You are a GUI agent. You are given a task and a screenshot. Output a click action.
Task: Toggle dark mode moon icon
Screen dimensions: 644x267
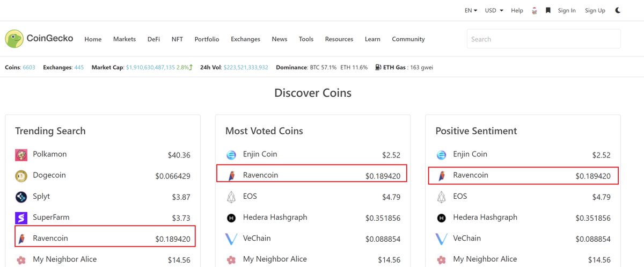point(618,10)
